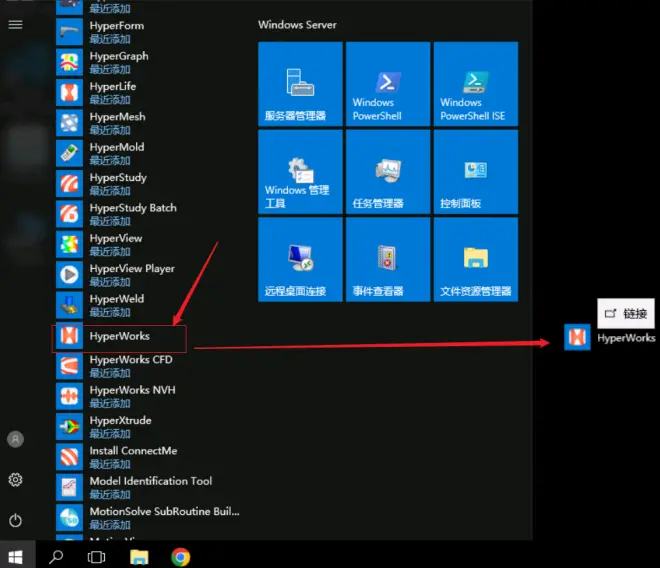Click the HyperWeld app icon
This screenshot has width=660, height=568.
pyautogui.click(x=69, y=305)
